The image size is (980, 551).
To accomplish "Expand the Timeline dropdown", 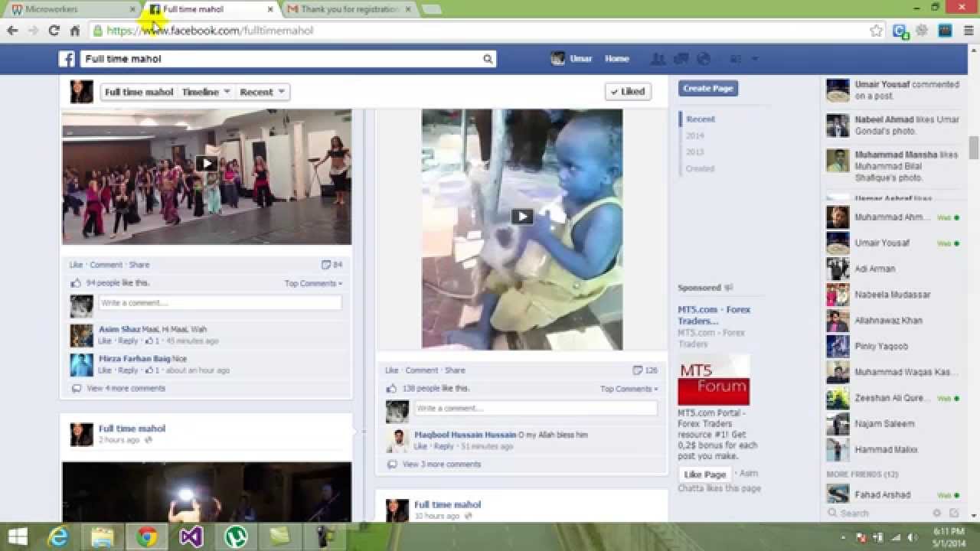I will point(206,92).
